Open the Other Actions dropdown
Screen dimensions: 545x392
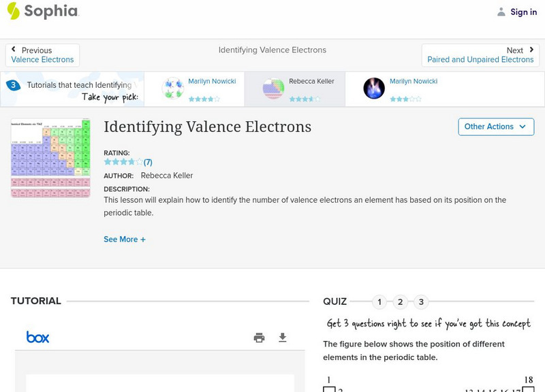[496, 127]
